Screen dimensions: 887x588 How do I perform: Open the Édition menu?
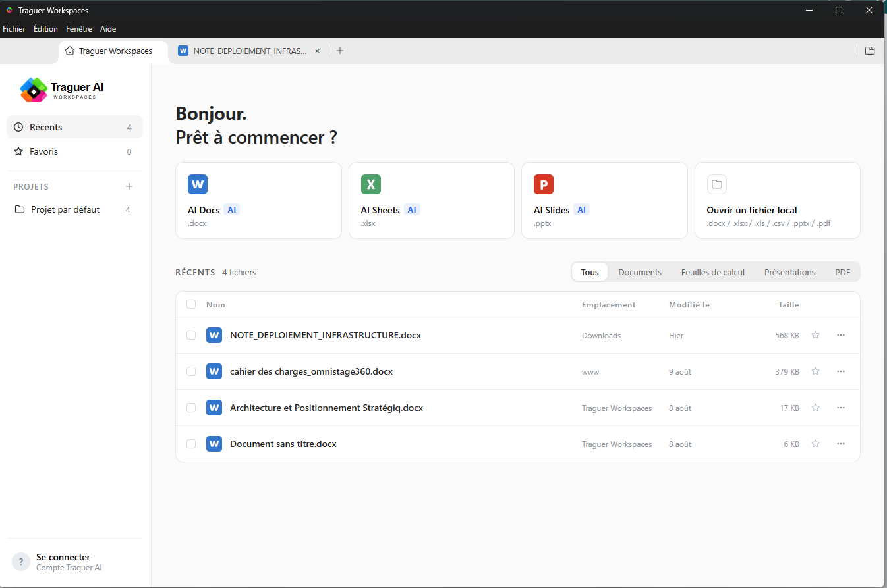tap(45, 29)
